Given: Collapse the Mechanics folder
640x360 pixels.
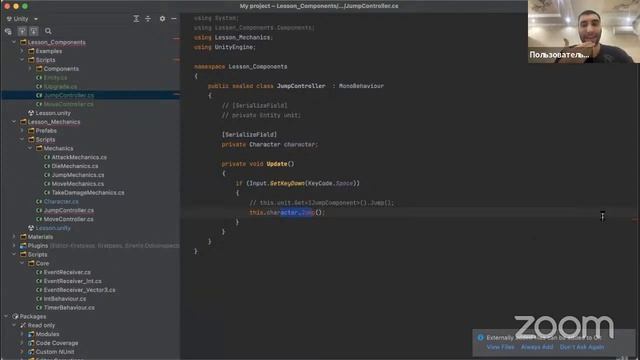Looking at the screenshot, I should [x=30, y=148].
